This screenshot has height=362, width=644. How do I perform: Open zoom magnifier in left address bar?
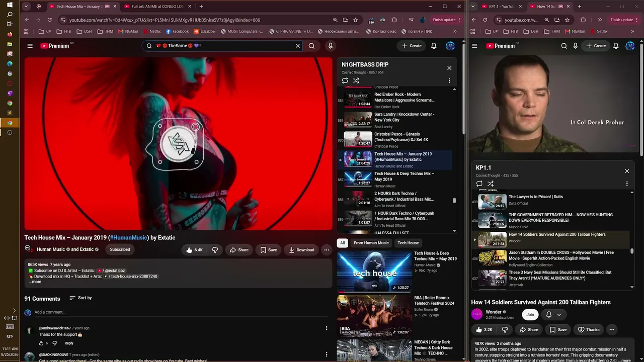335,20
